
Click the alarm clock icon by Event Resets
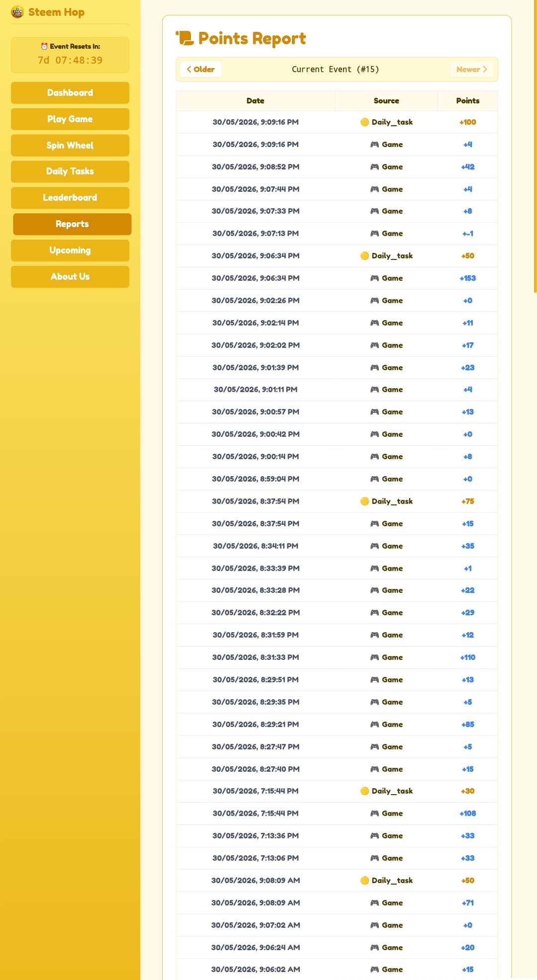44,46
